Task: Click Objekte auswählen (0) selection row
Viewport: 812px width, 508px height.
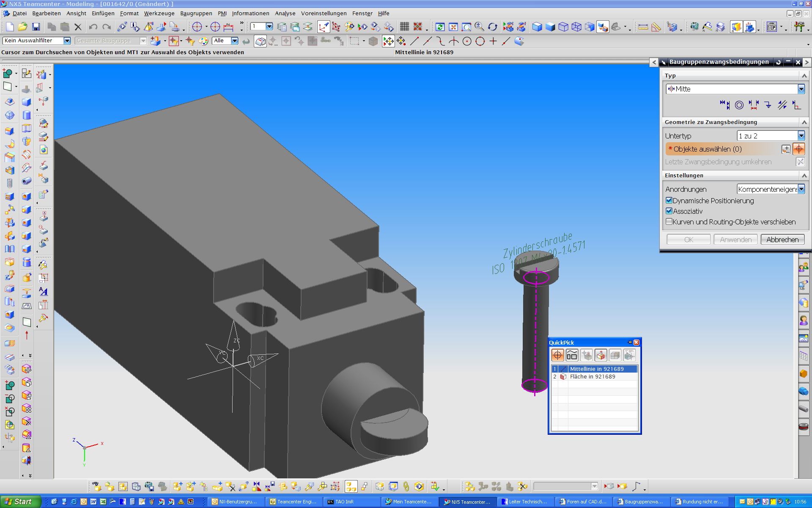Action: pos(722,149)
